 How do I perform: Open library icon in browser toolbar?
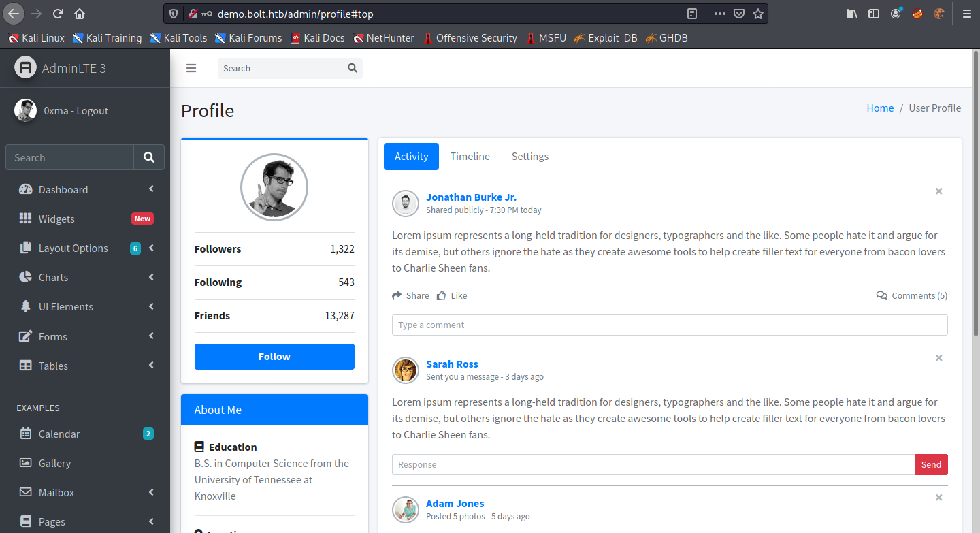pyautogui.click(x=852, y=14)
